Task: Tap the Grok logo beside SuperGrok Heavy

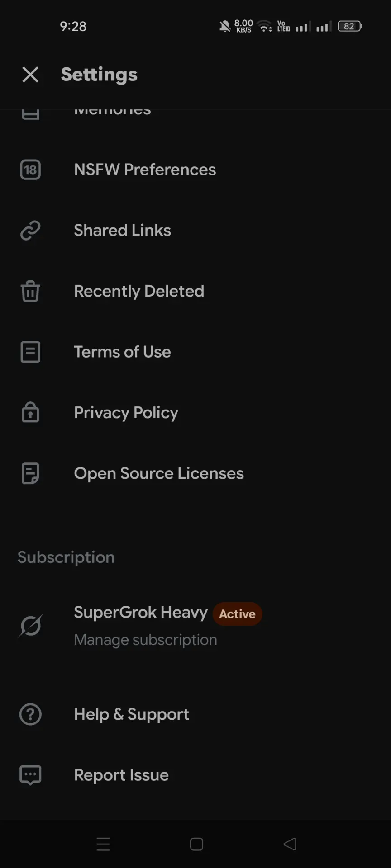Action: click(x=30, y=626)
